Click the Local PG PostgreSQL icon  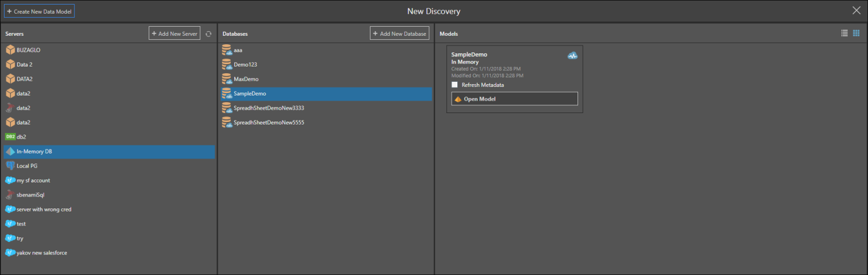[x=10, y=166]
